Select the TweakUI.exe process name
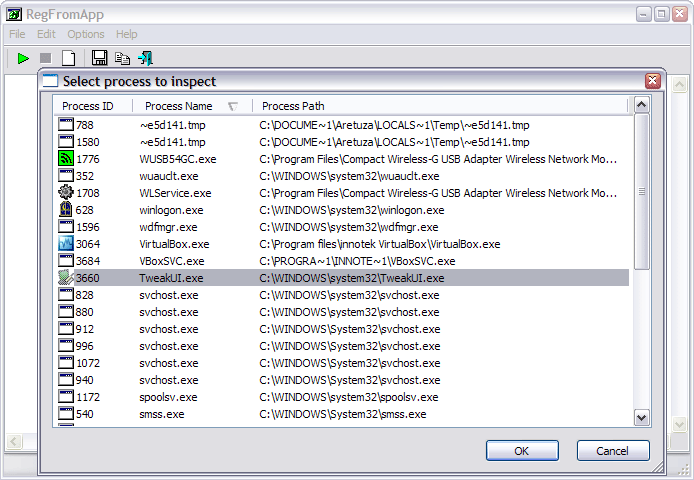The image size is (694, 480). pyautogui.click(x=171, y=278)
